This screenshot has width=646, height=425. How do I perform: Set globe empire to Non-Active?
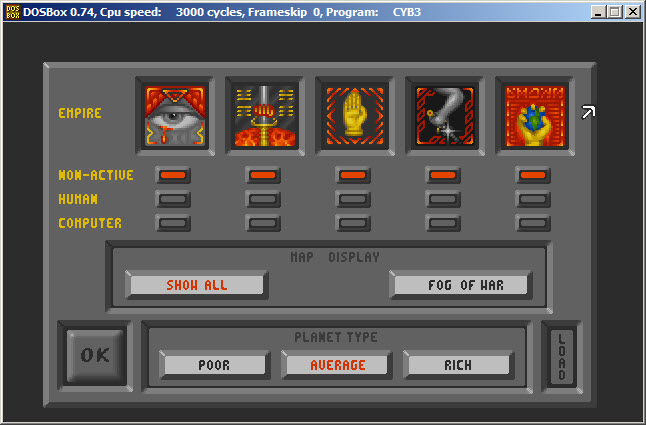point(533,175)
